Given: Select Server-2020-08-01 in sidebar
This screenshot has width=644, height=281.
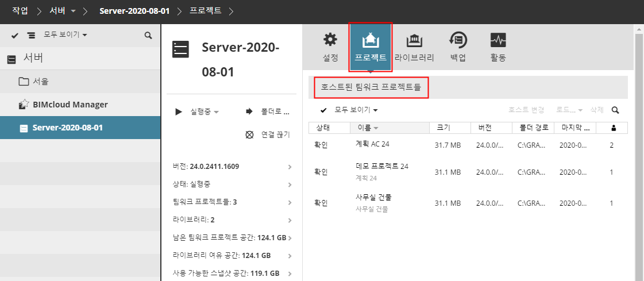Looking at the screenshot, I should coord(80,128).
